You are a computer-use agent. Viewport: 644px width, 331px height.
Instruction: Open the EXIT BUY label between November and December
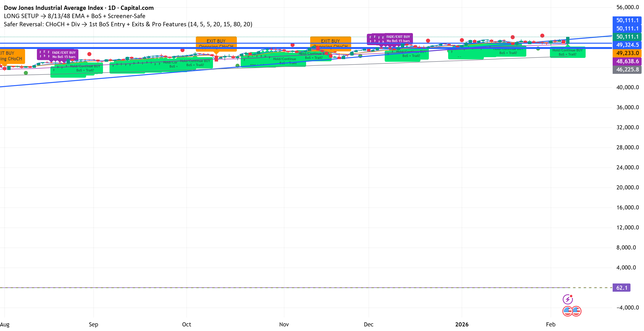pyautogui.click(x=330, y=44)
